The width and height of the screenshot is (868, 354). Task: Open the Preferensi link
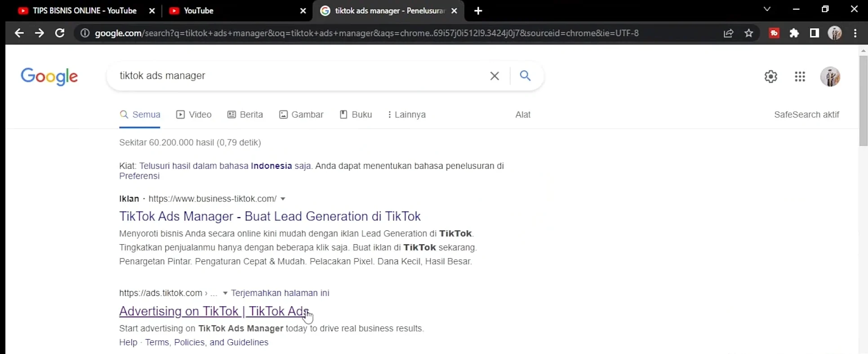139,176
